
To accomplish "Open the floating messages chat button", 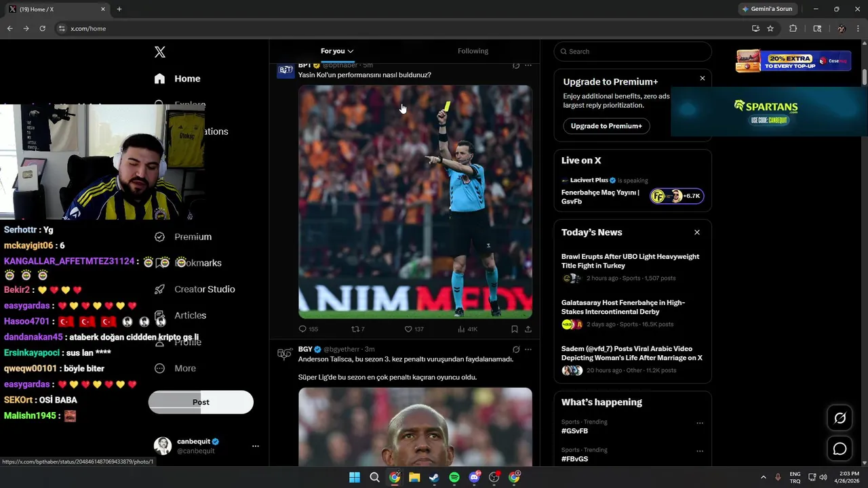I will point(840,449).
